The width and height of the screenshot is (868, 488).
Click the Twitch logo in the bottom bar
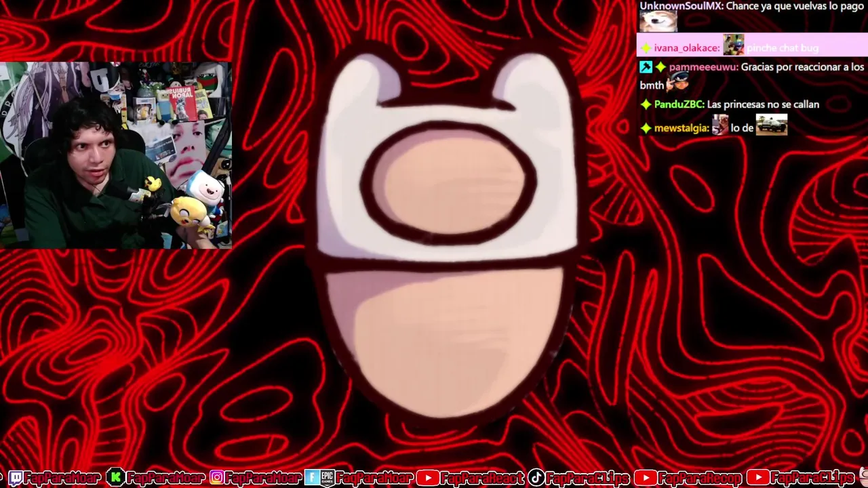point(16,479)
